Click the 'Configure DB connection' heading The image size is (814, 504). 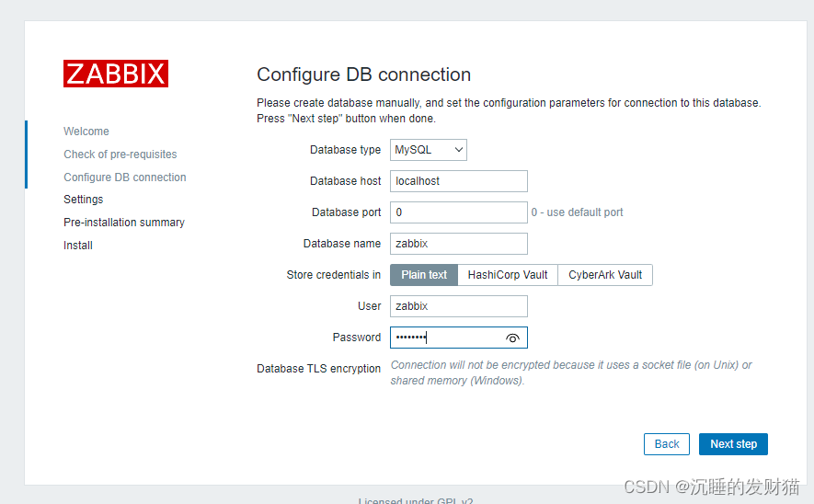[x=363, y=74]
